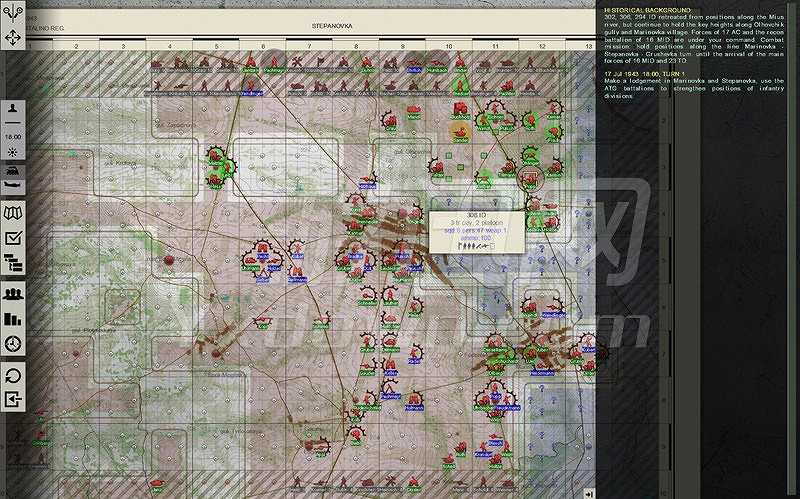Click the '3 tr coy, 2 platoon' tooltip line
The image size is (800, 499).
tap(477, 223)
